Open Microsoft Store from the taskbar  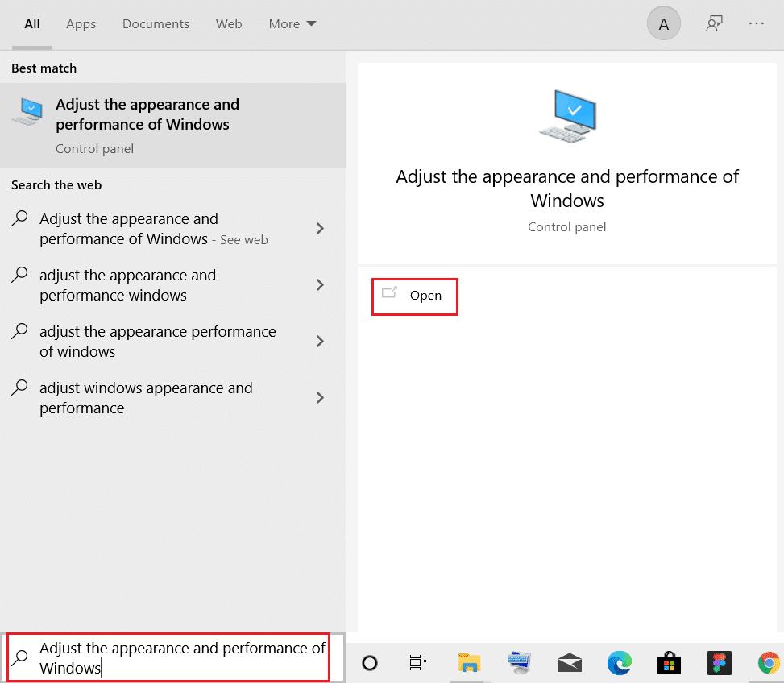click(x=669, y=663)
